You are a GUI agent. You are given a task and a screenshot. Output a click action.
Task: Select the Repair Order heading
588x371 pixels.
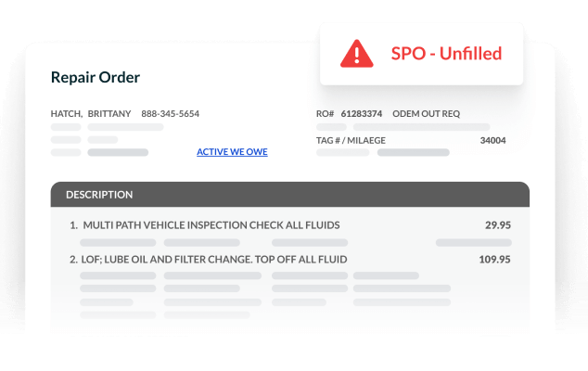click(95, 77)
